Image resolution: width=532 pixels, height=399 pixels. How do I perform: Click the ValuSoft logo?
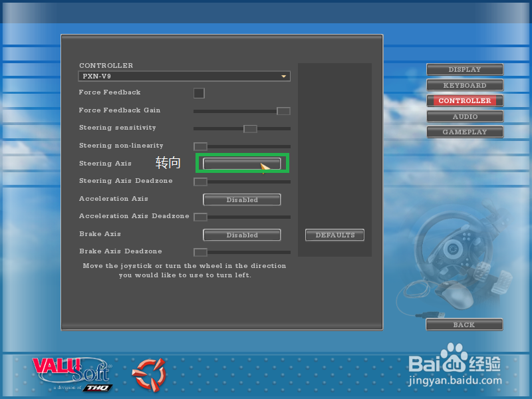72,374
